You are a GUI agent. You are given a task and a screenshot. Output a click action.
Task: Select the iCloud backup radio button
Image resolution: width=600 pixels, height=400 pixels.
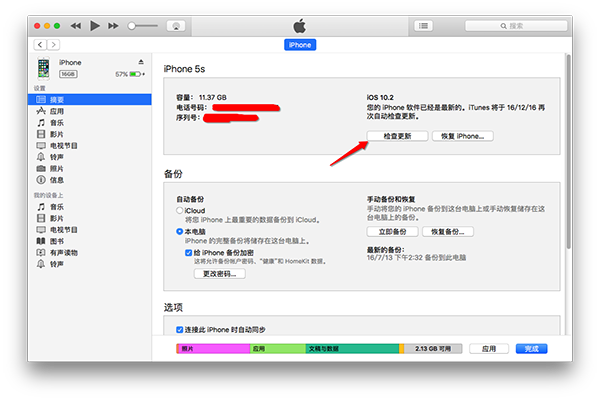179,211
